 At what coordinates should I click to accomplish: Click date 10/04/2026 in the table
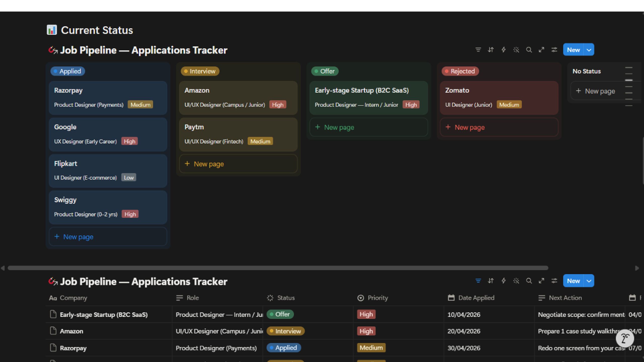click(x=464, y=314)
